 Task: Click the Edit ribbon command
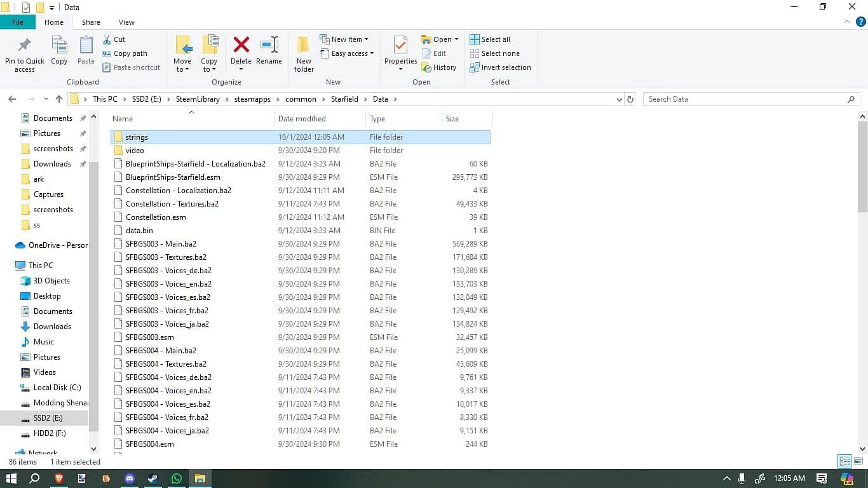click(x=434, y=53)
